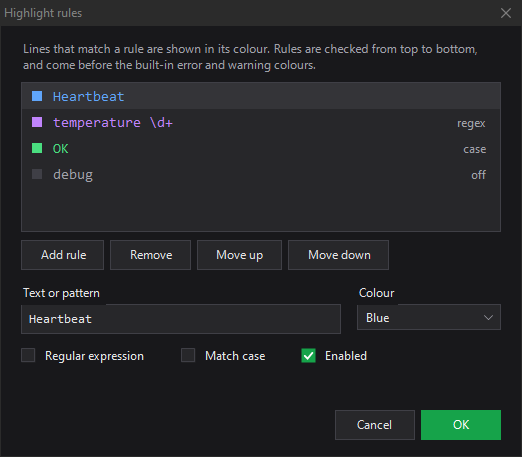The image size is (522, 457).
Task: Tick the Match case checkbox
Action: (188, 355)
